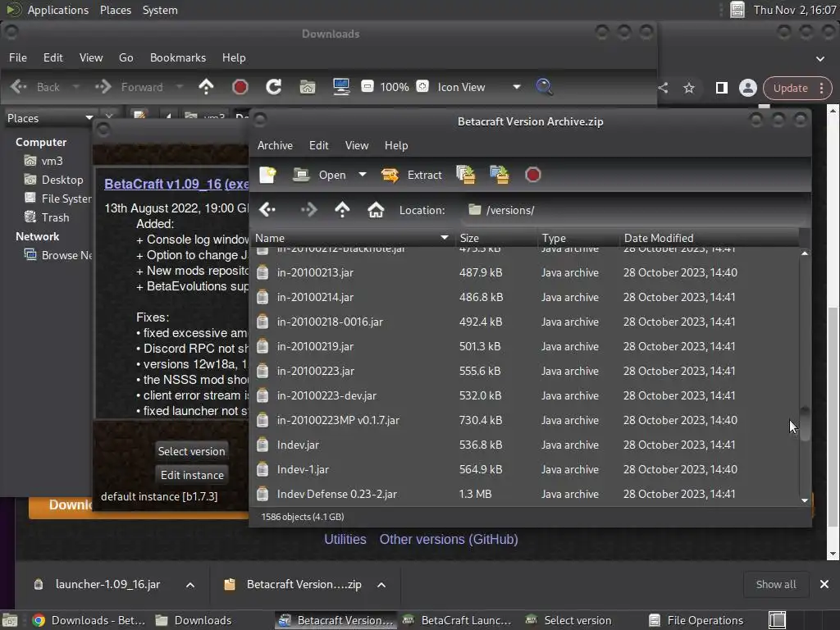This screenshot has height=630, width=840.
Task: Zoom out icon next to 100%
Action: click(367, 86)
